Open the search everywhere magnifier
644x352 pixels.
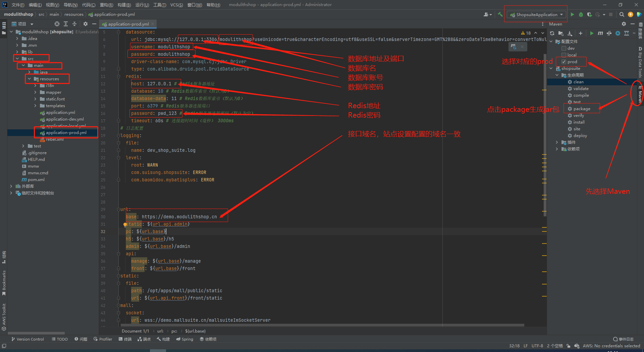(x=622, y=14)
